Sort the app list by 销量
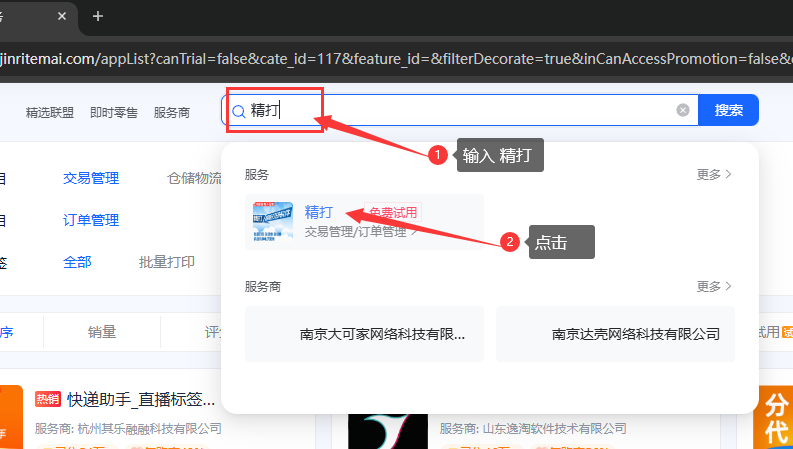This screenshot has width=793, height=449. [102, 332]
